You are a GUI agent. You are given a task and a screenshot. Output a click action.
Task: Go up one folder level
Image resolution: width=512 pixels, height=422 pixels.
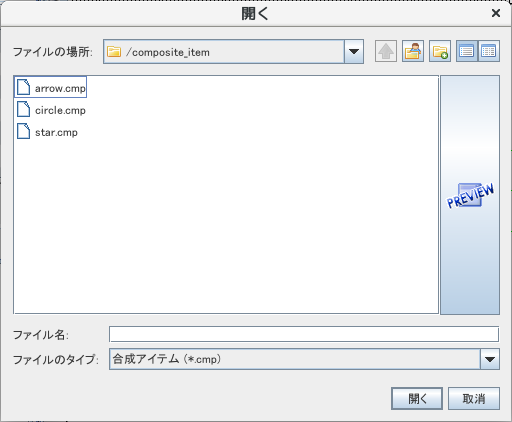click(x=386, y=51)
